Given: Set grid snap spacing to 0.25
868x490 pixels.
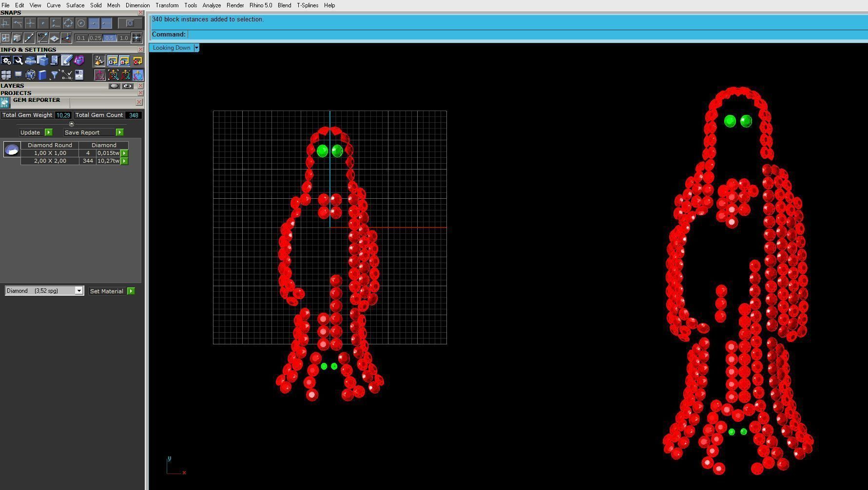Looking at the screenshot, I should click(x=95, y=38).
